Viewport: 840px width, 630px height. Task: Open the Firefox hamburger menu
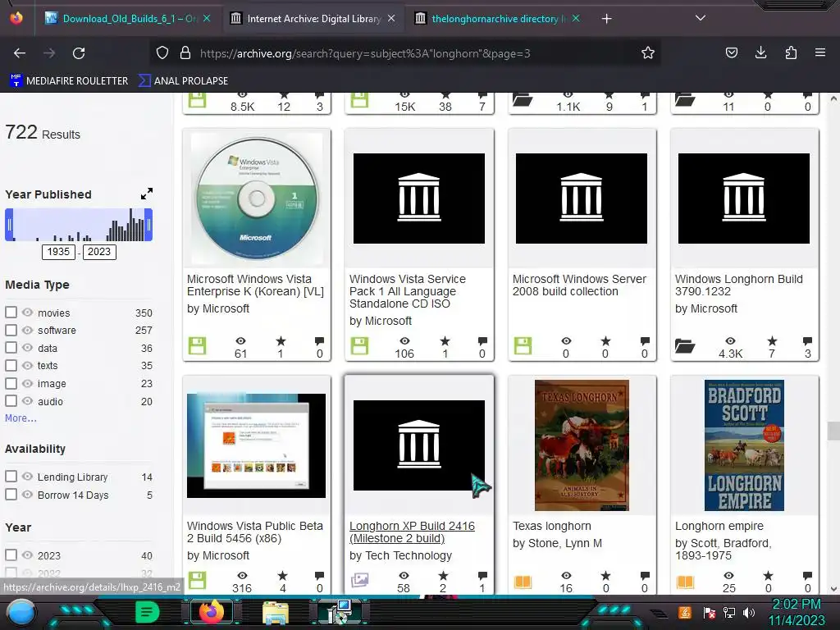[820, 53]
